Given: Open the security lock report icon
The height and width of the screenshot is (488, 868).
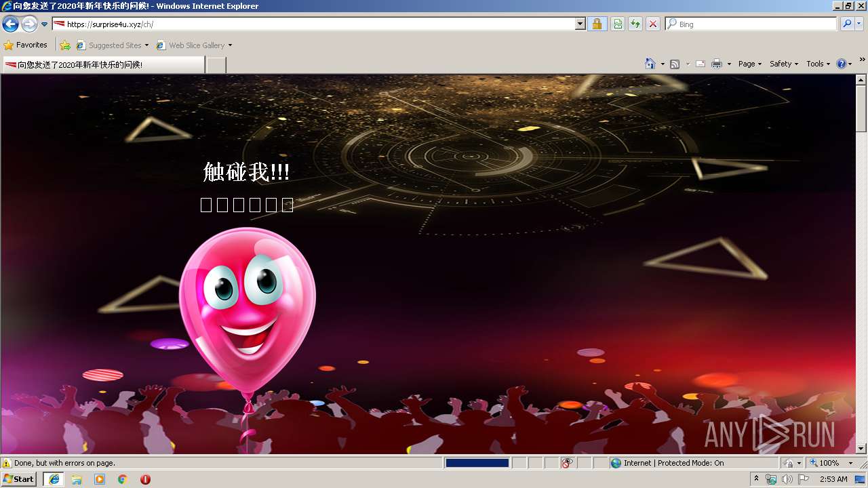Looking at the screenshot, I should click(597, 24).
